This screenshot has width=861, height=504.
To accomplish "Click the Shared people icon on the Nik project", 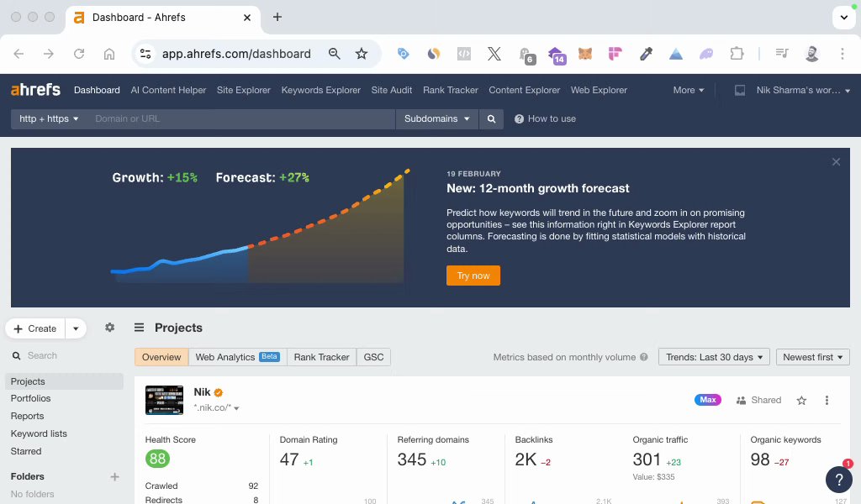I will (741, 401).
